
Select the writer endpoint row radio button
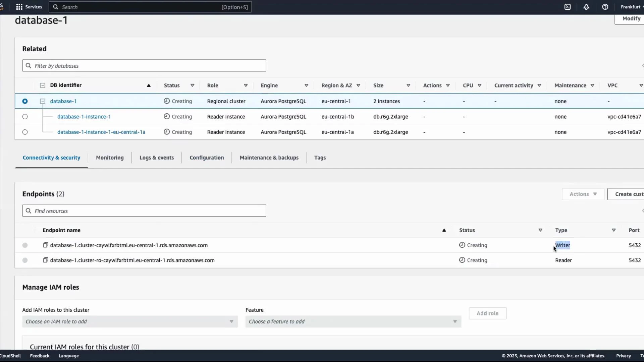(x=25, y=245)
